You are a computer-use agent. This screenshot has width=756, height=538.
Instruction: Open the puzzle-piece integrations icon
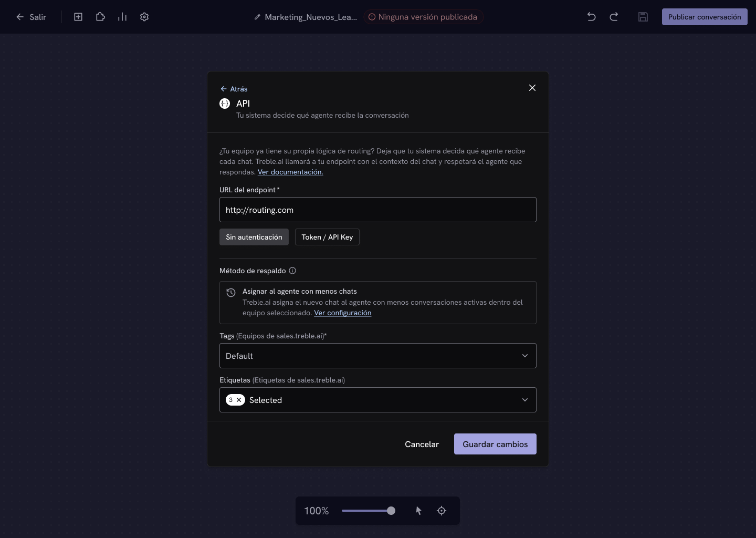(x=100, y=17)
